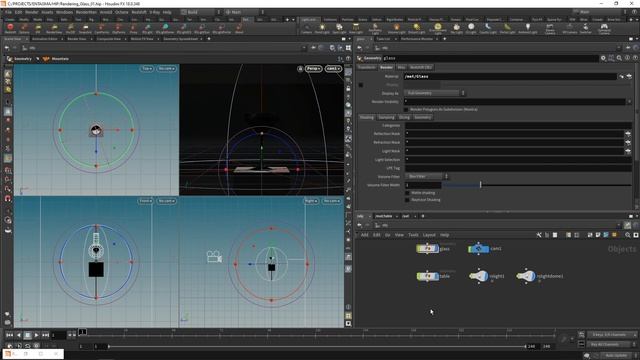Open the Right viewport view menu
The width and height of the screenshot is (640, 360).
pos(311,201)
